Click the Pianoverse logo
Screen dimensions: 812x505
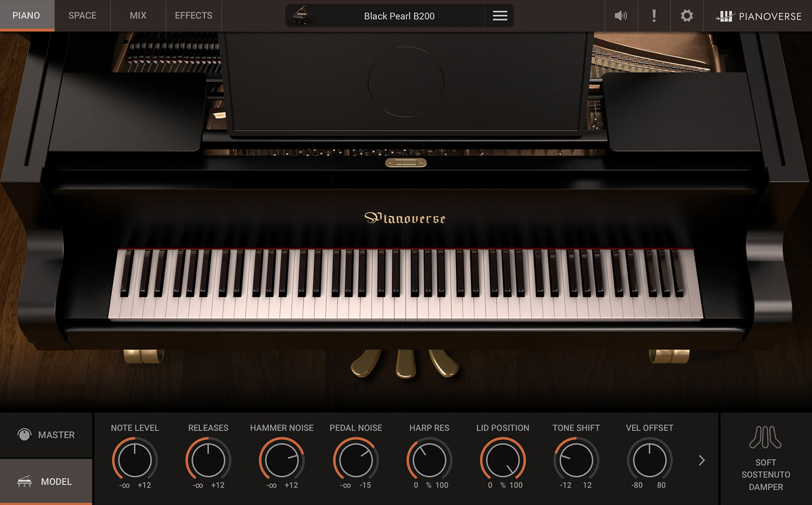pyautogui.click(x=759, y=16)
